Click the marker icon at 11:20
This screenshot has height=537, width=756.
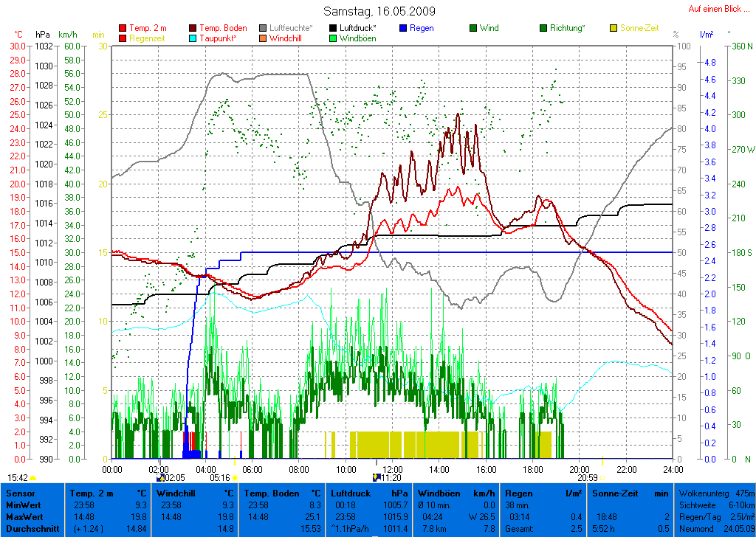click(x=377, y=477)
